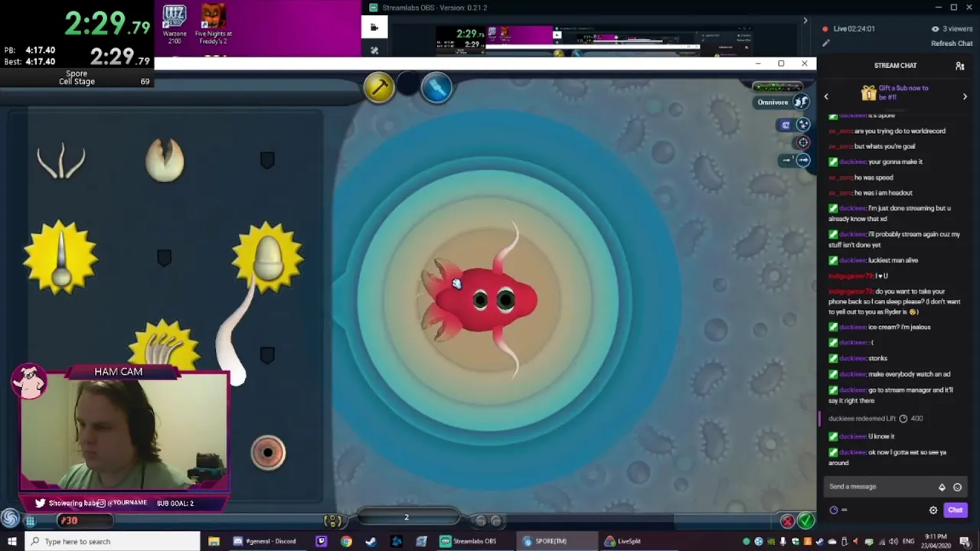Image resolution: width=980 pixels, height=551 pixels.
Task: Open Google Chrome from taskbar
Action: [346, 541]
